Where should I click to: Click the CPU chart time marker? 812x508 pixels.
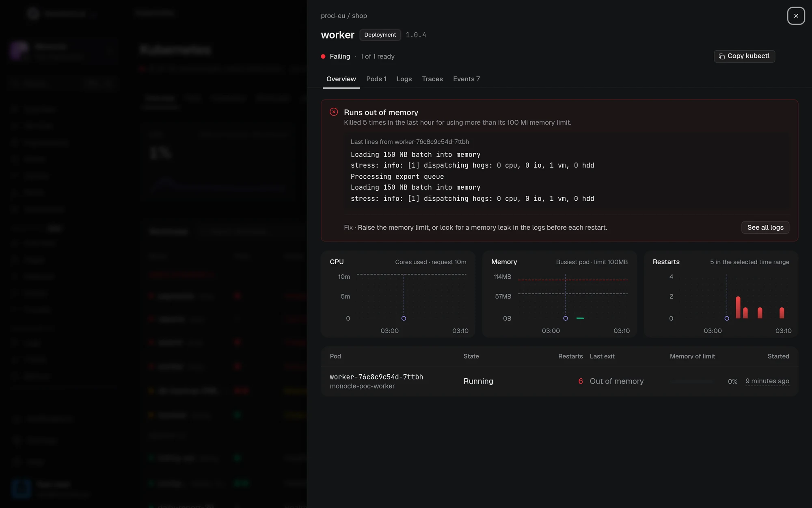404,318
